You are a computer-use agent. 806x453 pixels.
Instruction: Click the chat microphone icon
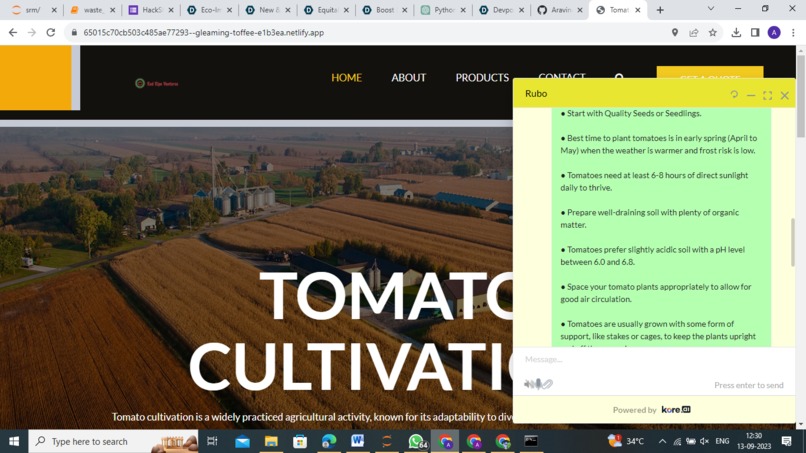click(x=538, y=384)
